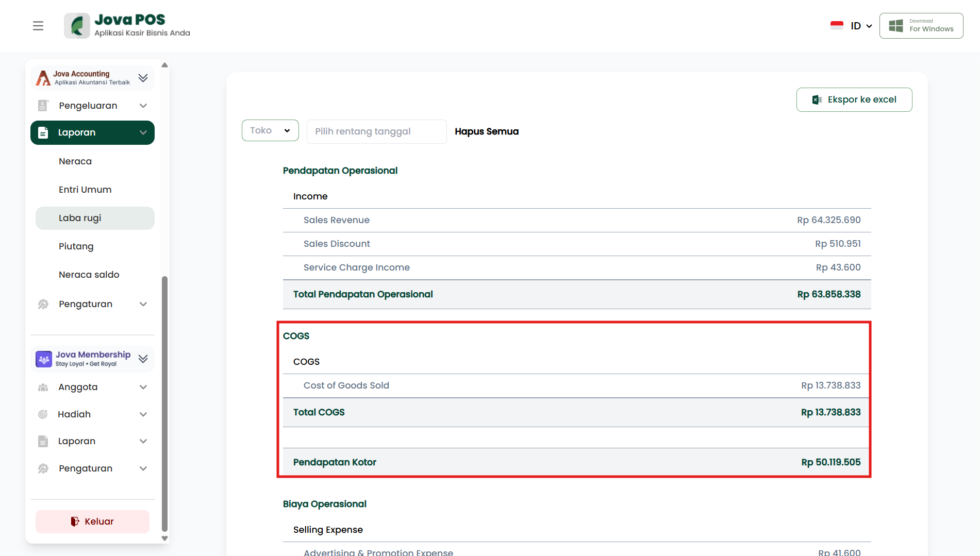Collapse the Jova Membership section chevron
Image resolution: width=980 pixels, height=556 pixels.
(143, 359)
